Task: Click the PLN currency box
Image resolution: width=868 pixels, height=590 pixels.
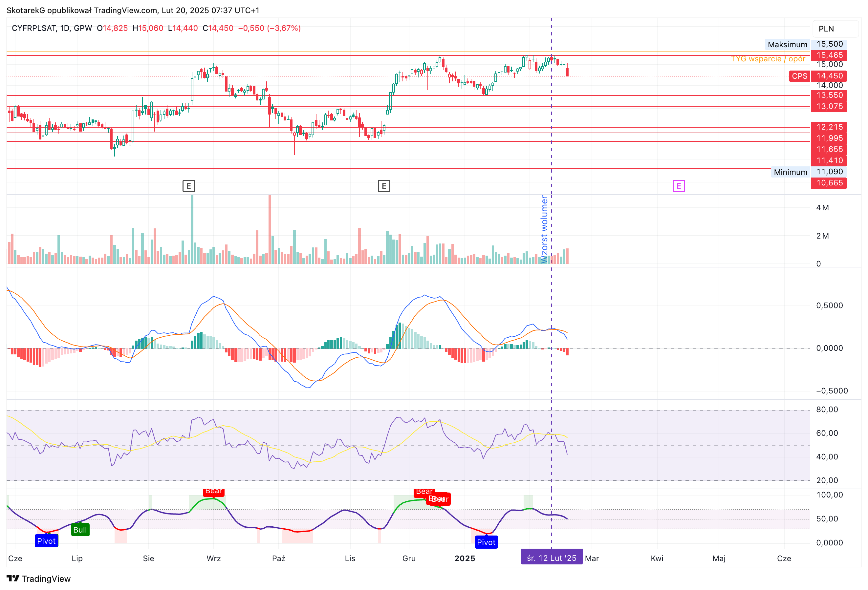Action: coord(835,29)
